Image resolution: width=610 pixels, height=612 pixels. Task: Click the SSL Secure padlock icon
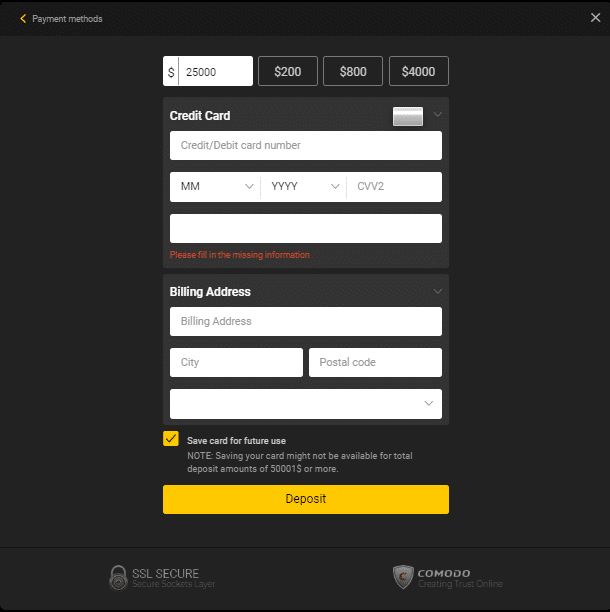[119, 577]
